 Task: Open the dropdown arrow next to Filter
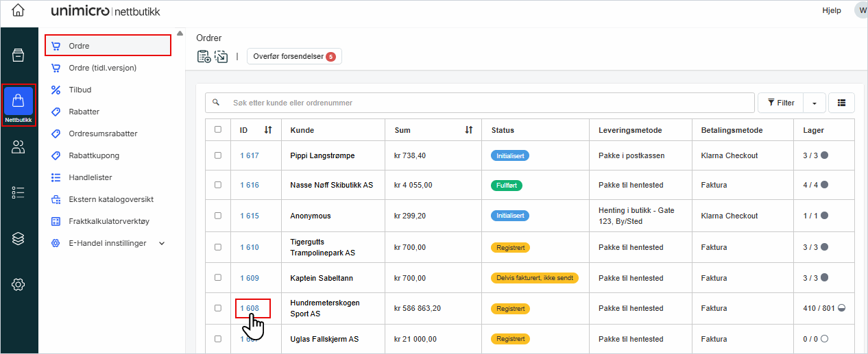pos(814,103)
